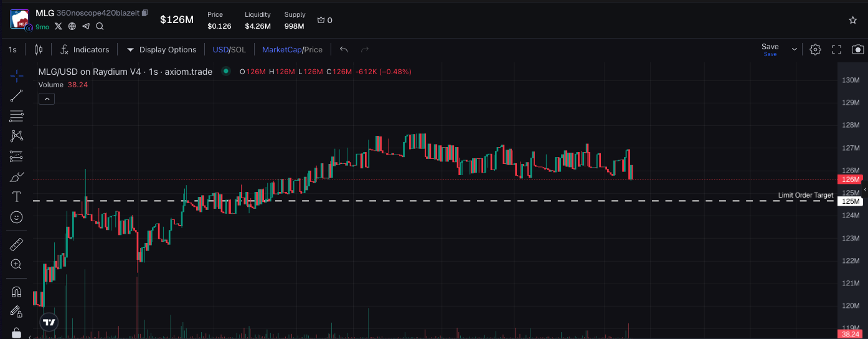Select the trend line drawing tool
The width and height of the screenshot is (868, 339).
pyautogui.click(x=17, y=96)
